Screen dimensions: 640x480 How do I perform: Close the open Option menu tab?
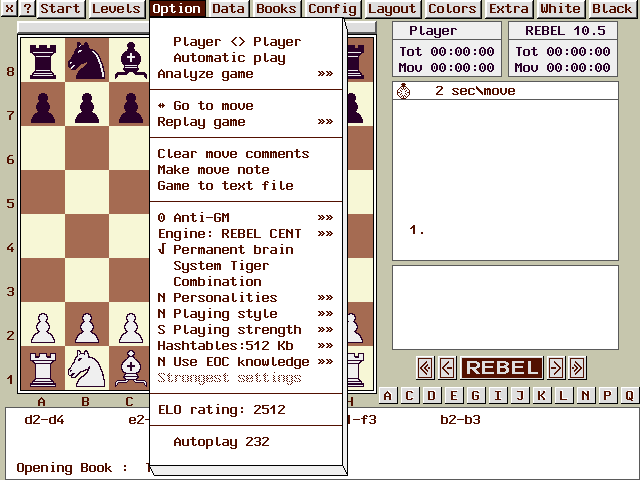point(177,9)
